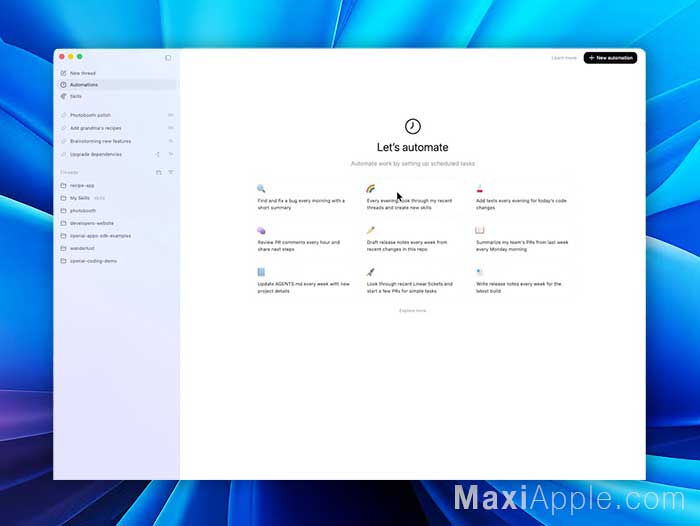Click the rainbow icon on the create-skills card
The image size is (700, 526).
pos(371,188)
